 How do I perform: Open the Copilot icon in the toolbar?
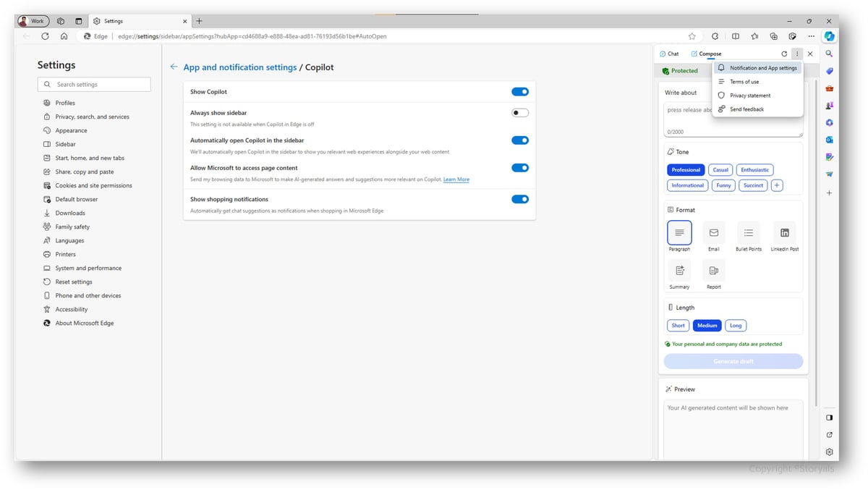pos(829,36)
